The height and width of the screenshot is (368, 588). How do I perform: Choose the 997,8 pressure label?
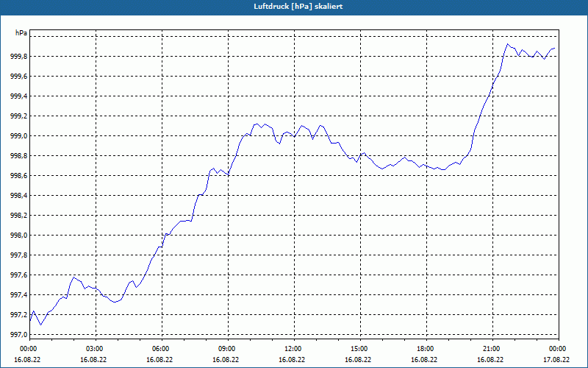click(x=18, y=255)
